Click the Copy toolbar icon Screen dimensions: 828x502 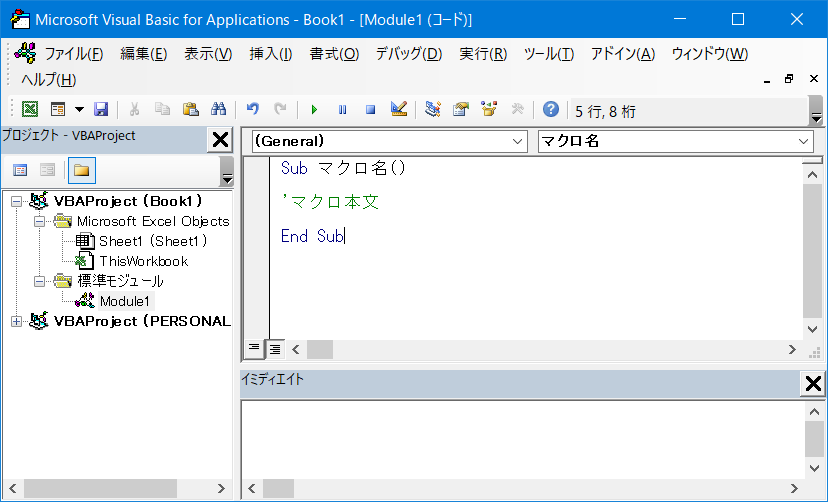click(162, 109)
